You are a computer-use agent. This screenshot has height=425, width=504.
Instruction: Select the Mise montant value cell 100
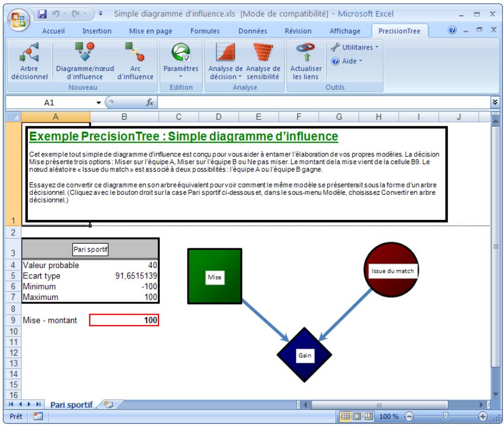pyautogui.click(x=124, y=320)
